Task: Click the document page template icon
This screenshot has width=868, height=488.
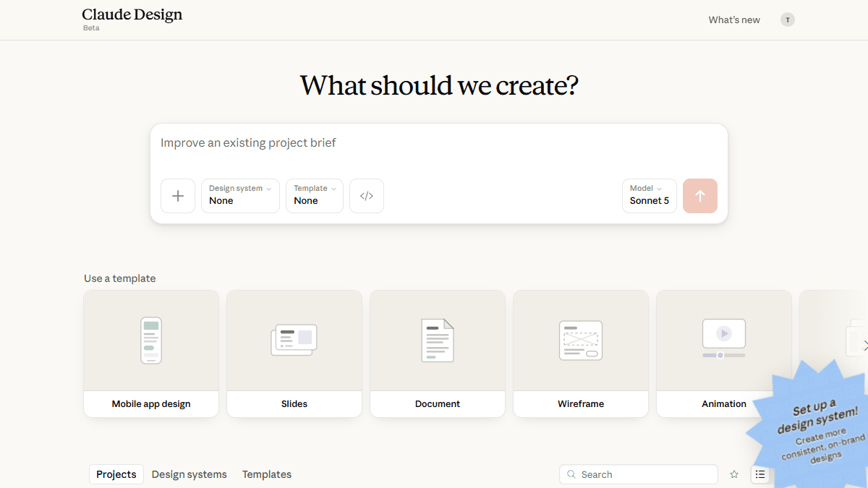Action: click(438, 341)
